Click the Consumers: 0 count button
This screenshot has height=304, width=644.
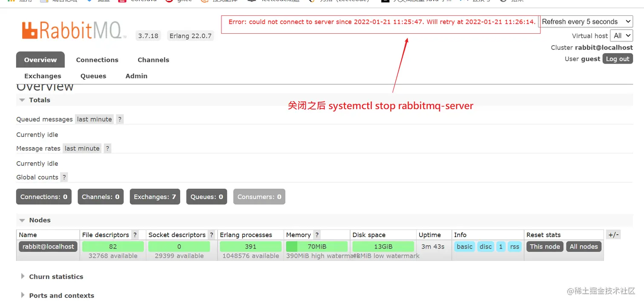point(259,197)
